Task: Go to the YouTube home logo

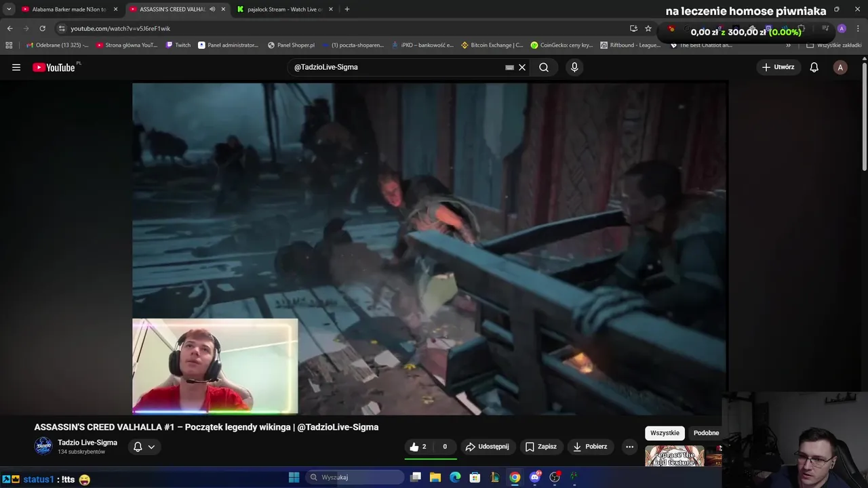Action: click(54, 67)
